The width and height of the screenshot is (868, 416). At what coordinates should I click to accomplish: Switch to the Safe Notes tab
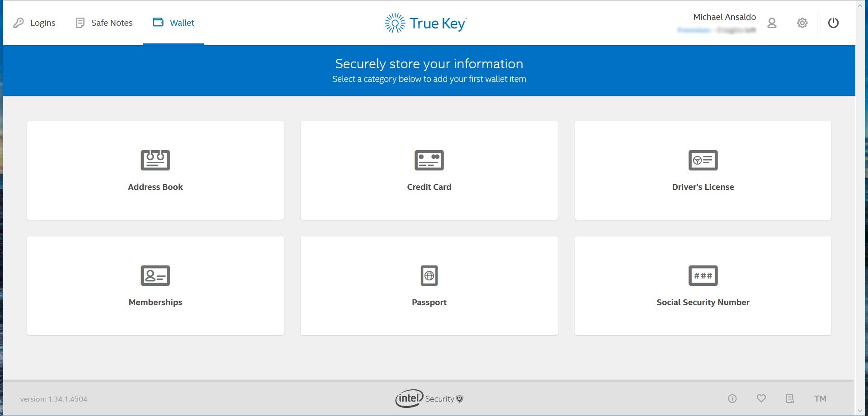click(104, 23)
